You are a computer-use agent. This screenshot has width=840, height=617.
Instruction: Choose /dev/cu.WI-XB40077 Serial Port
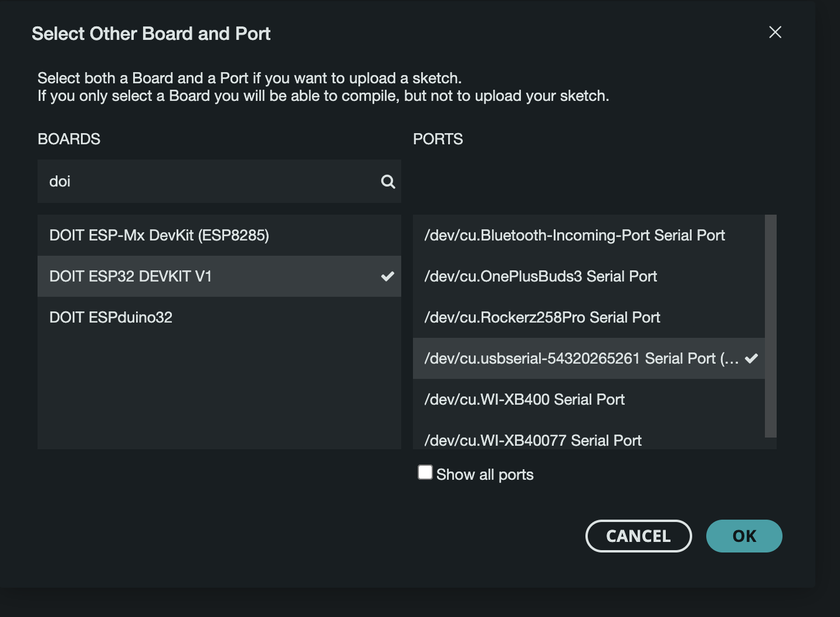point(589,435)
